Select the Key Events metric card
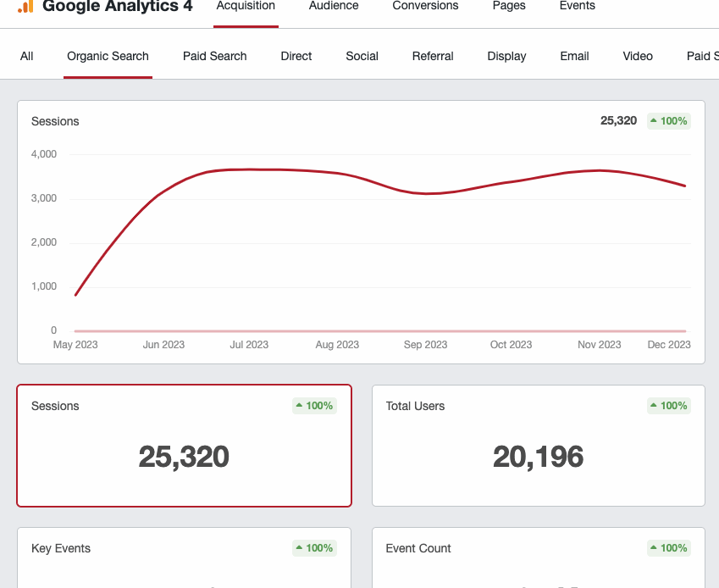The image size is (719, 588). [184, 559]
